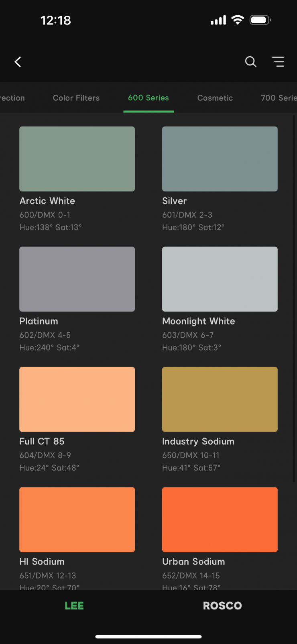Select the Platinum color swatch

tap(77, 279)
